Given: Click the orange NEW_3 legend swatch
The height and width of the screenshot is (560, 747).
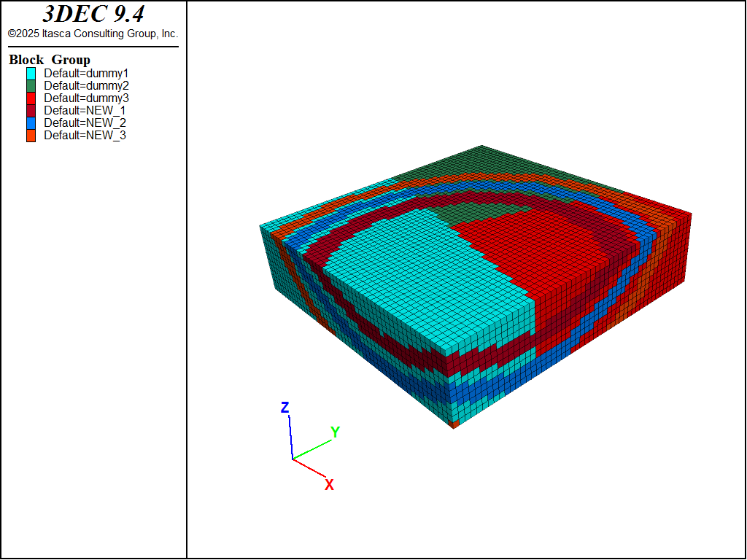Looking at the screenshot, I should coord(31,135).
